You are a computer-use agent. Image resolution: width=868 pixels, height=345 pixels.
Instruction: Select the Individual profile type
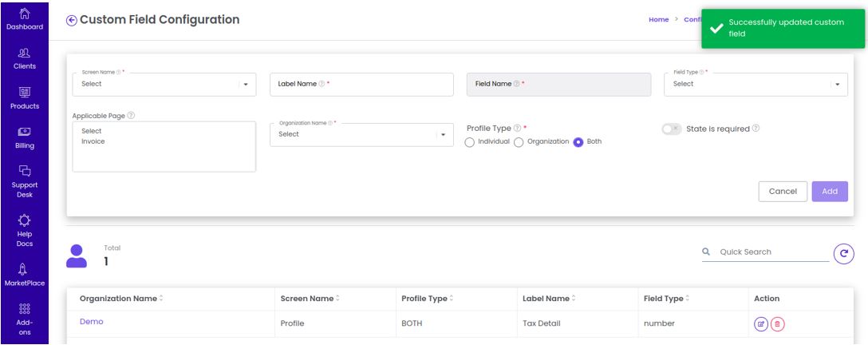pos(469,142)
